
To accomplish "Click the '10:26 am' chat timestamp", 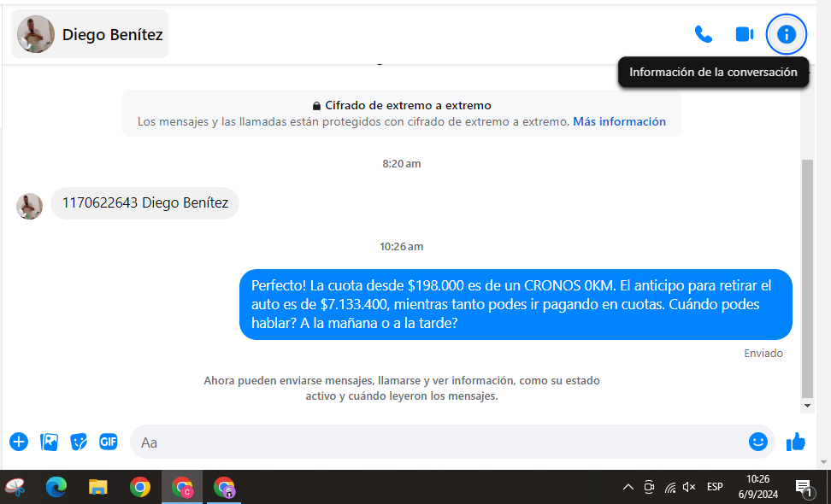I will (402, 247).
